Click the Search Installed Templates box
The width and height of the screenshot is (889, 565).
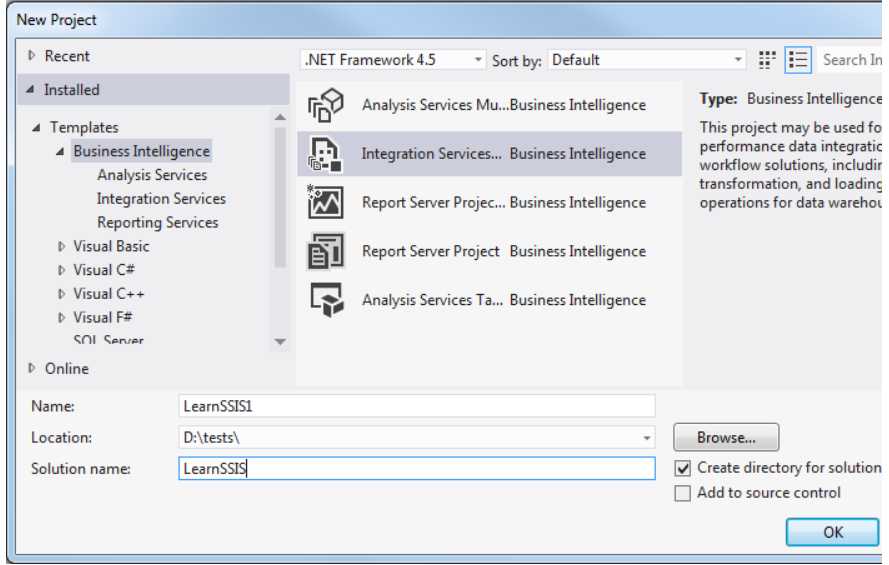coord(850,60)
